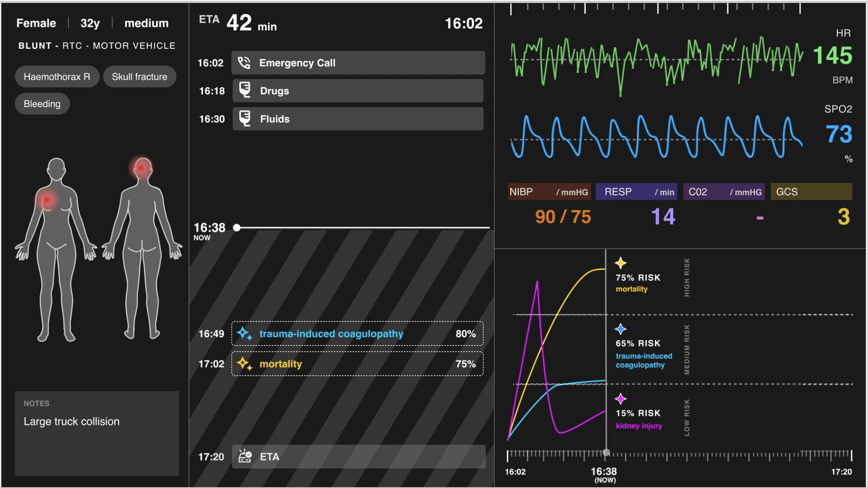Click the blue star above 65% RISK

click(x=621, y=329)
